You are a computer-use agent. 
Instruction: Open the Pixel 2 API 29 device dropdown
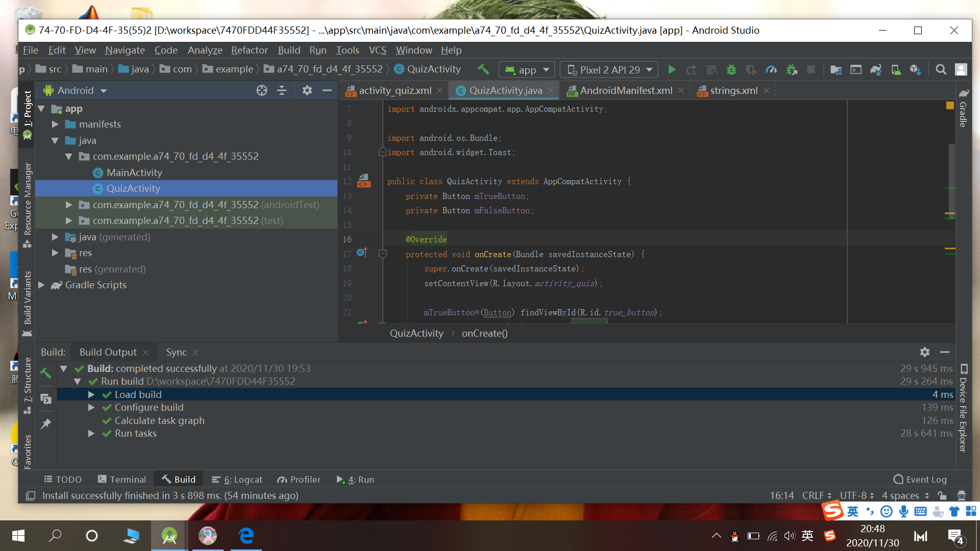610,70
